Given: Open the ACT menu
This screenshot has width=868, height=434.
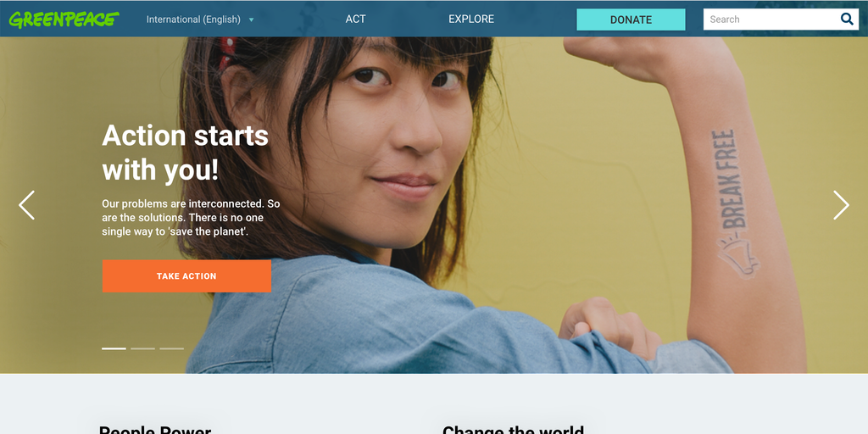Looking at the screenshot, I should [355, 19].
